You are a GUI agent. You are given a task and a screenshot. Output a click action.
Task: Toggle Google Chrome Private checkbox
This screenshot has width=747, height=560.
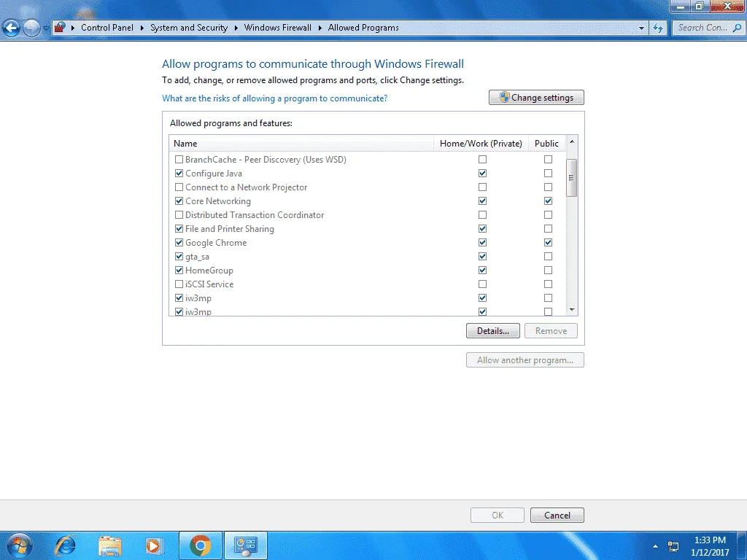tap(483, 242)
